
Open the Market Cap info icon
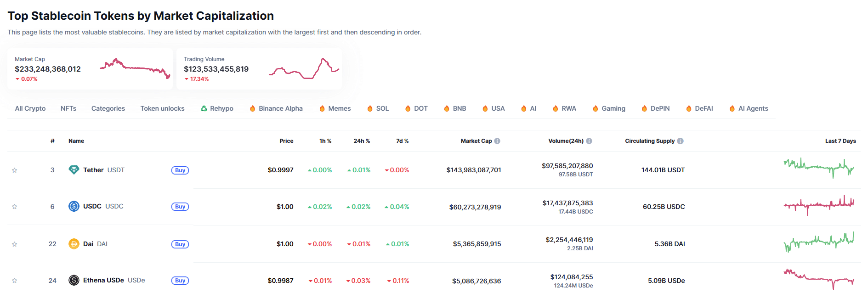click(x=497, y=141)
